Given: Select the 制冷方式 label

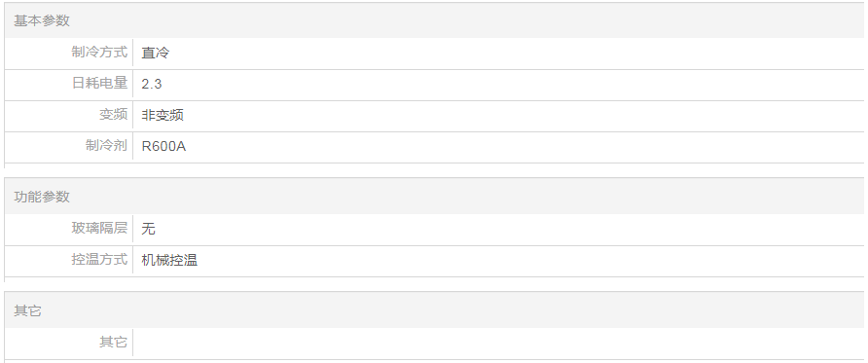Looking at the screenshot, I should [x=99, y=53].
